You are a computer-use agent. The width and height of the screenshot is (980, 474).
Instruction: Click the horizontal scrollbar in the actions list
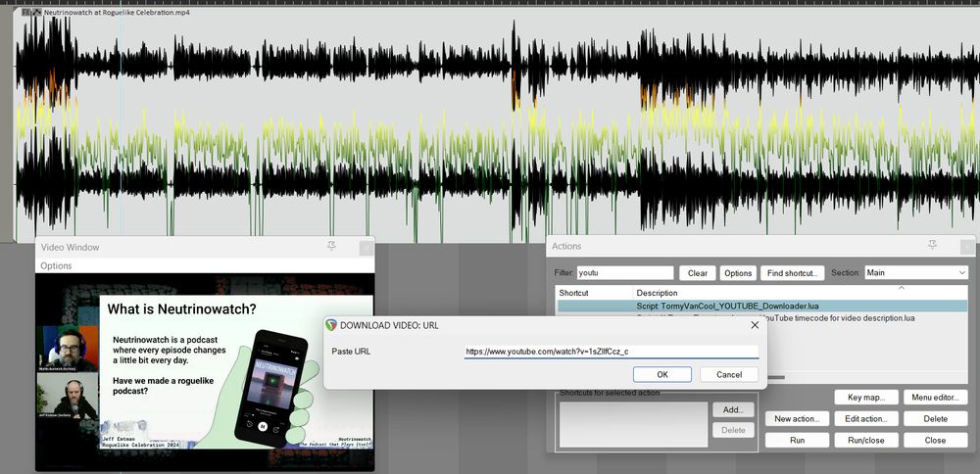coord(775,377)
